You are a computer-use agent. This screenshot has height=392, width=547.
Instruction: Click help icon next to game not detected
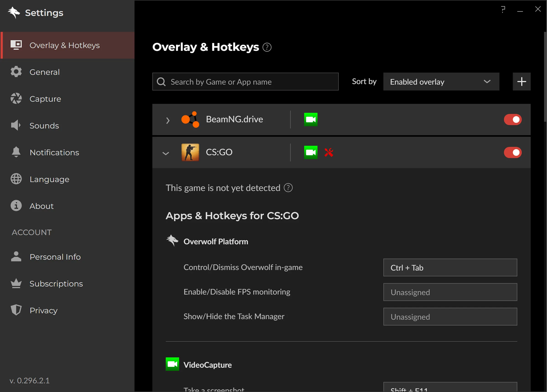click(x=288, y=187)
